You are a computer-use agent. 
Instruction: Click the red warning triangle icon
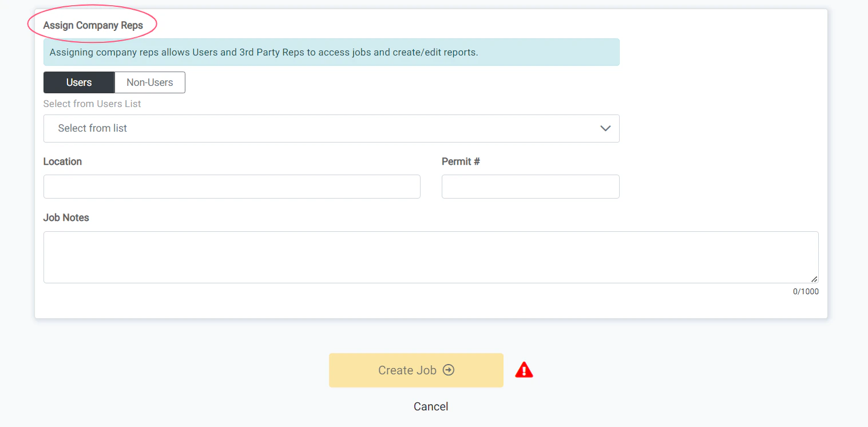click(524, 370)
